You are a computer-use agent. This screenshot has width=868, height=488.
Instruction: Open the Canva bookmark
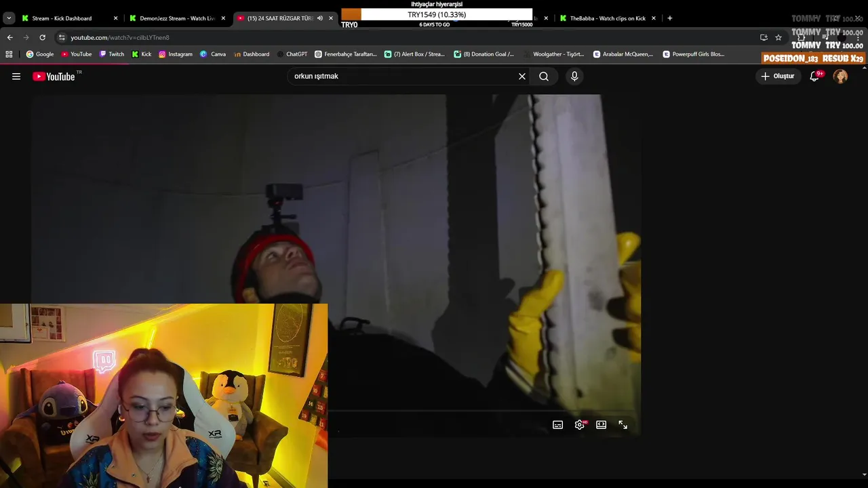(213, 54)
